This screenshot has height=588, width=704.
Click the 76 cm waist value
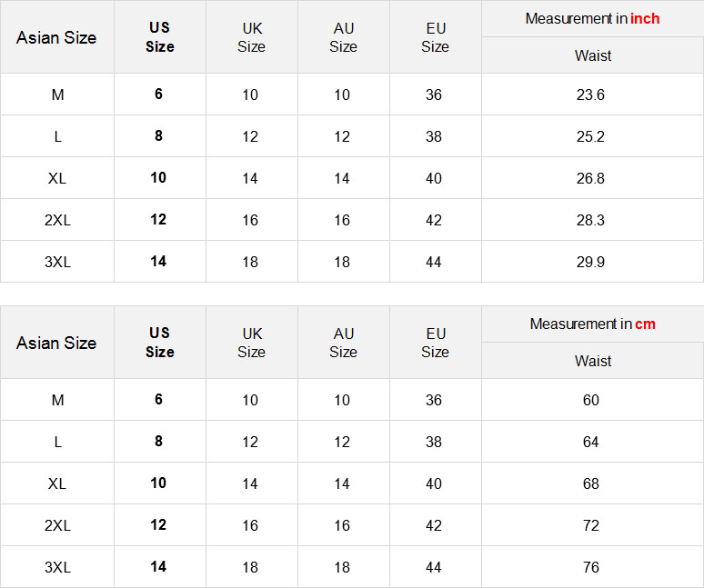591,567
